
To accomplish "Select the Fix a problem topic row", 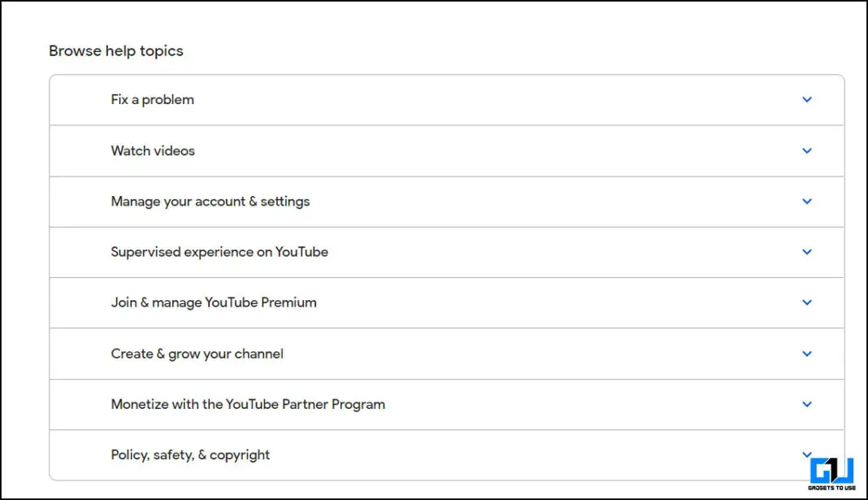I will tap(153, 99).
